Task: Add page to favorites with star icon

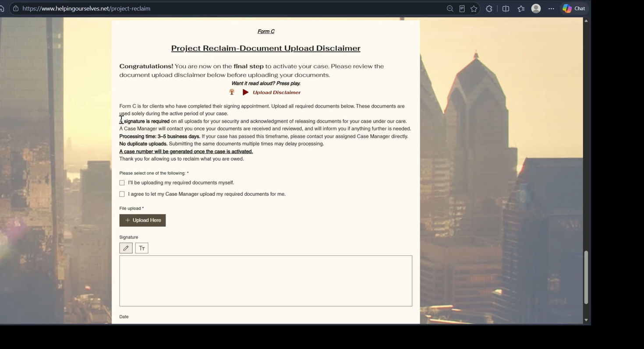Action: click(474, 9)
